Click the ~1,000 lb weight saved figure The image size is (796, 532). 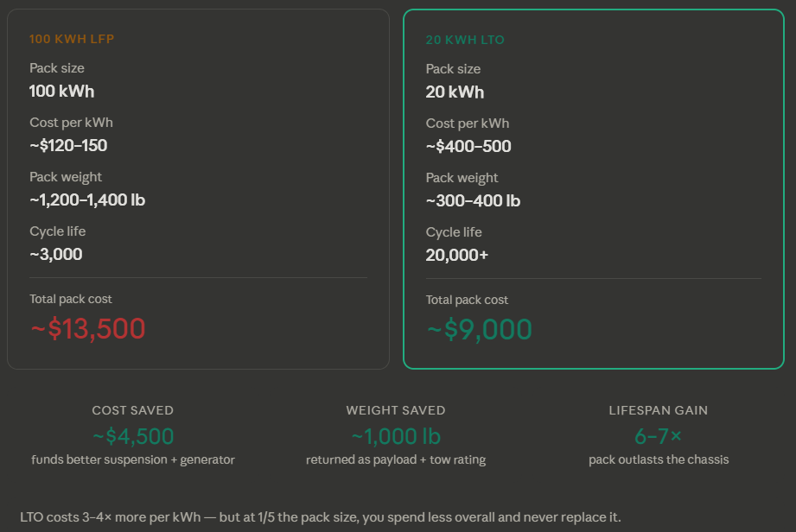(x=396, y=435)
